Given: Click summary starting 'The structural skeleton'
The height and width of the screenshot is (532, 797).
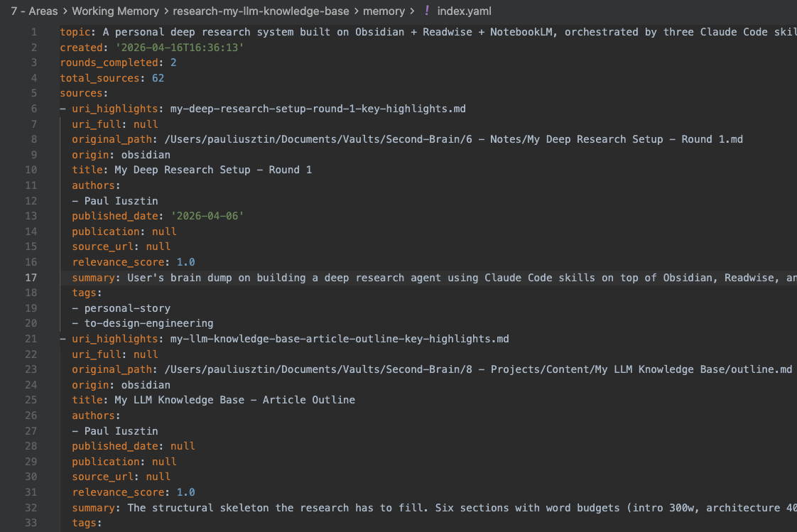Looking at the screenshot, I should coord(462,508).
